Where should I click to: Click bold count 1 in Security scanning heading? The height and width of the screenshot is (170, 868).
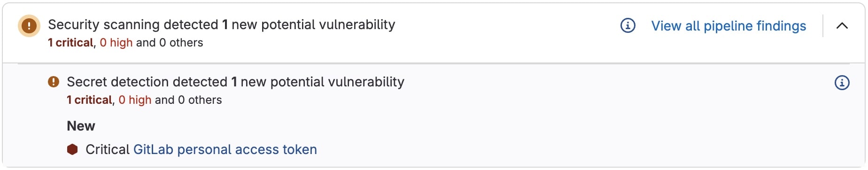(x=225, y=24)
